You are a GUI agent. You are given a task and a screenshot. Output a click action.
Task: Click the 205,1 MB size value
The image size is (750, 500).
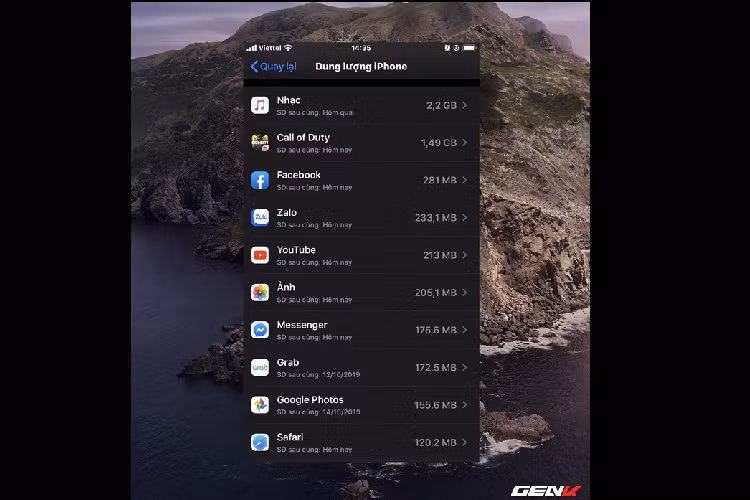pyautogui.click(x=436, y=292)
